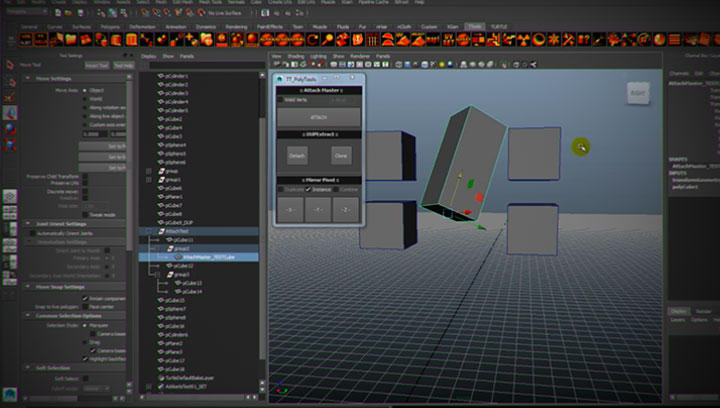This screenshot has height=408, width=720.
Task: Click the Attach button in TT_PolyTools
Action: pyautogui.click(x=317, y=117)
